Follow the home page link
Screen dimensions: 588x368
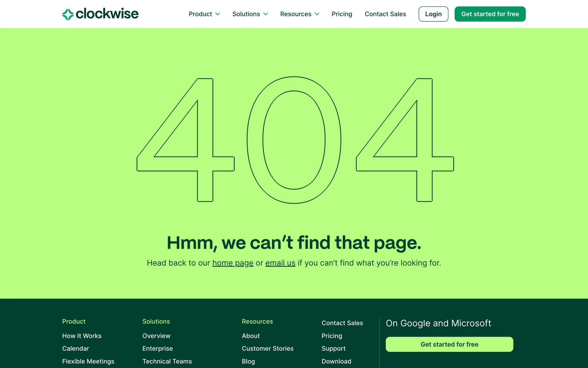point(233,263)
